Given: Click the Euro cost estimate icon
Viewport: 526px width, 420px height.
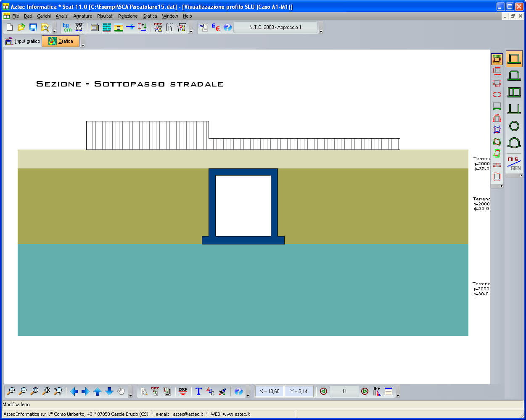Looking at the screenshot, I should click(216, 27).
